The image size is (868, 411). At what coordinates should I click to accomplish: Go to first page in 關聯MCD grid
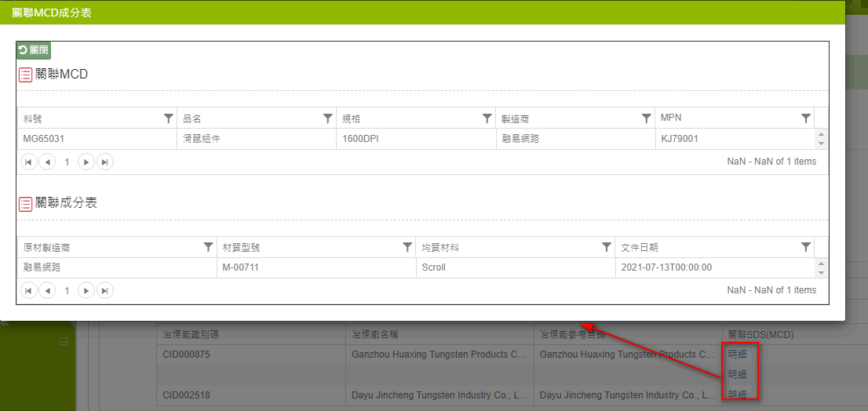(28, 162)
